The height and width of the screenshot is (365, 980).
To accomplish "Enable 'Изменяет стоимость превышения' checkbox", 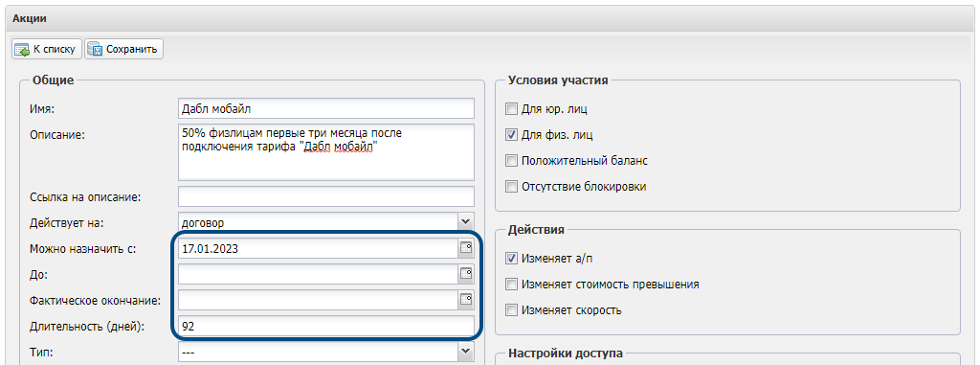I will [512, 285].
